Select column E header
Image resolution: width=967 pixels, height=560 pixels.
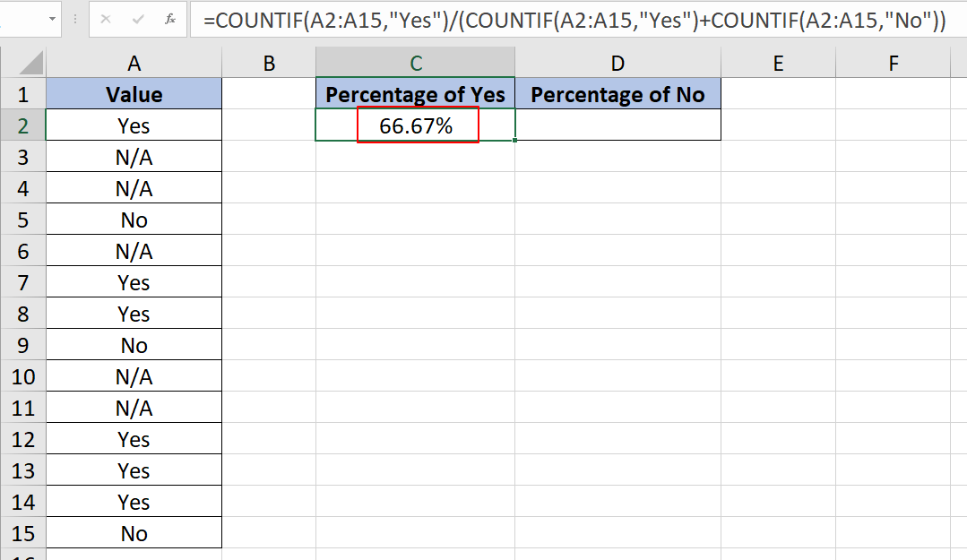778,62
